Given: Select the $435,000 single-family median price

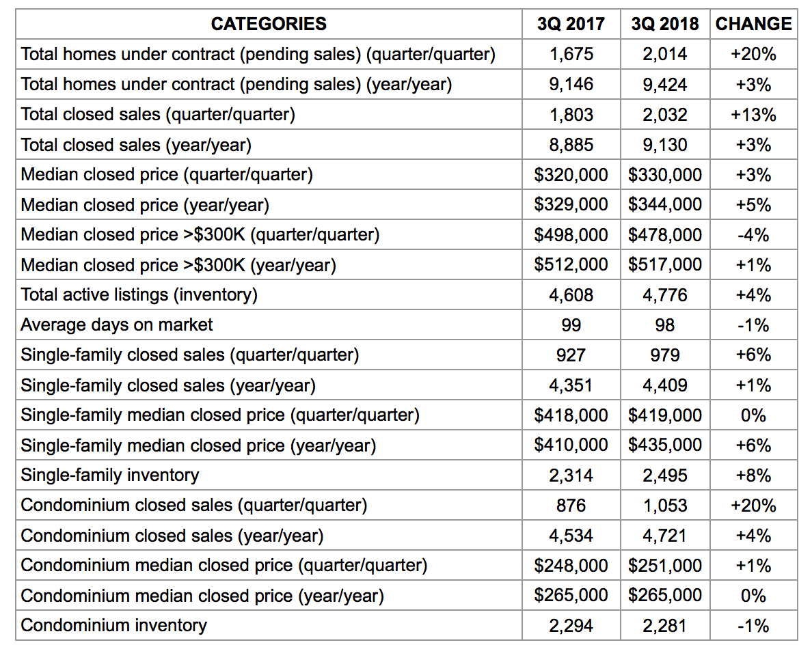Looking at the screenshot, I should point(665,445).
